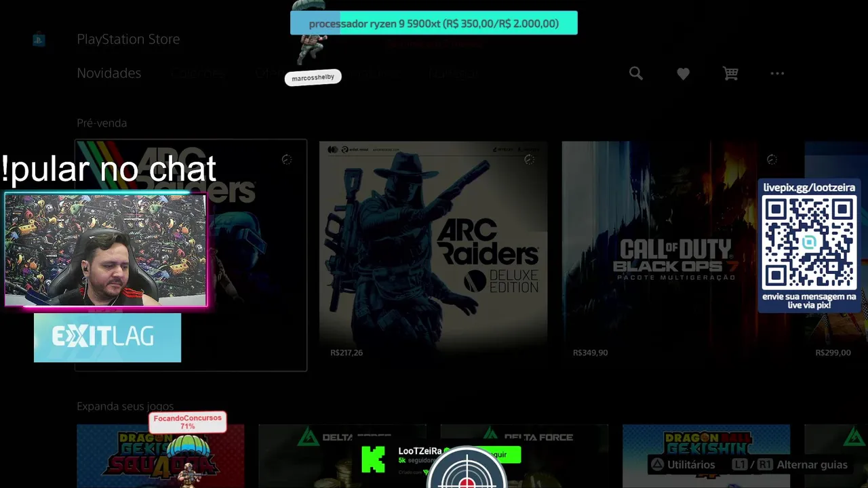Click the Expanda seus jogos heading
The height and width of the screenshot is (488, 868).
click(125, 406)
